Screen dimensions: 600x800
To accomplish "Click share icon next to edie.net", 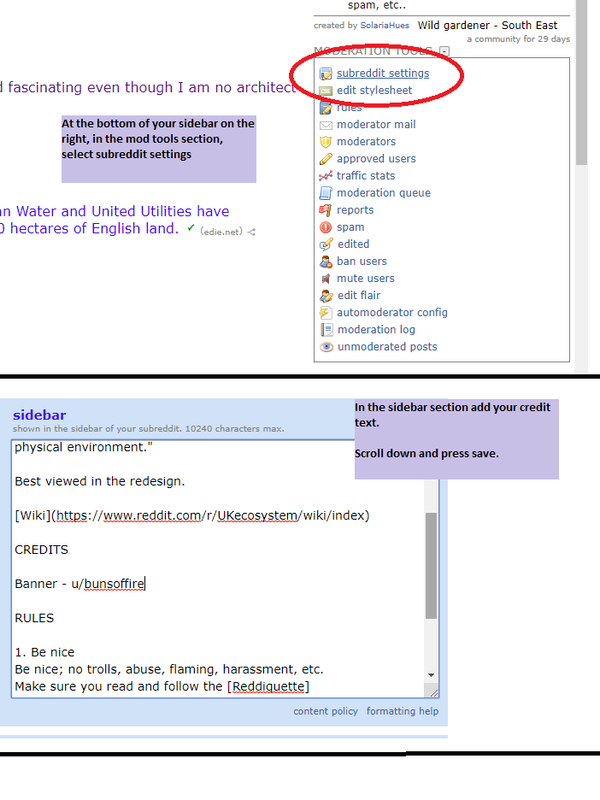I will [251, 232].
